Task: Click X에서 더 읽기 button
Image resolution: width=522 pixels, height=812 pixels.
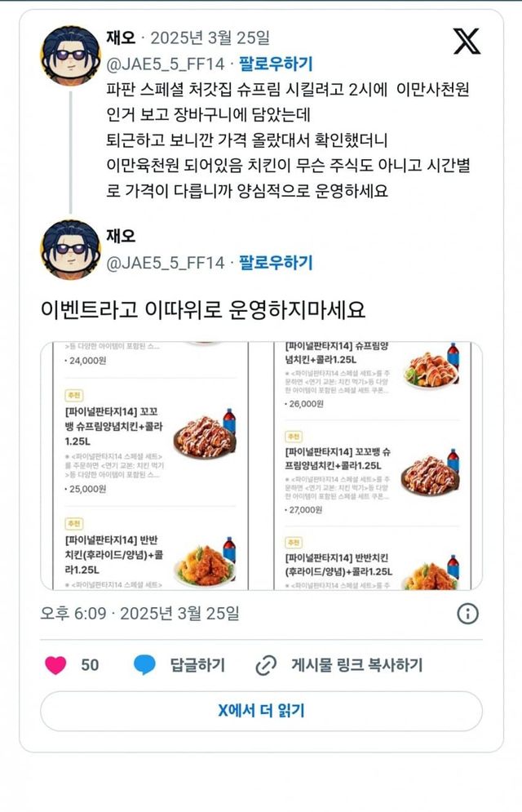Action: tap(261, 711)
